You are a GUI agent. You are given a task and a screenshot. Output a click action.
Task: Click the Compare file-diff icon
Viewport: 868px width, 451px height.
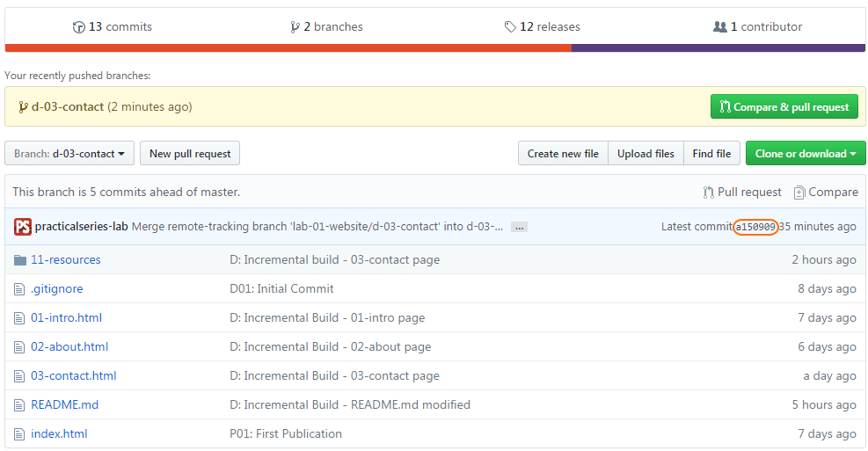(x=799, y=193)
